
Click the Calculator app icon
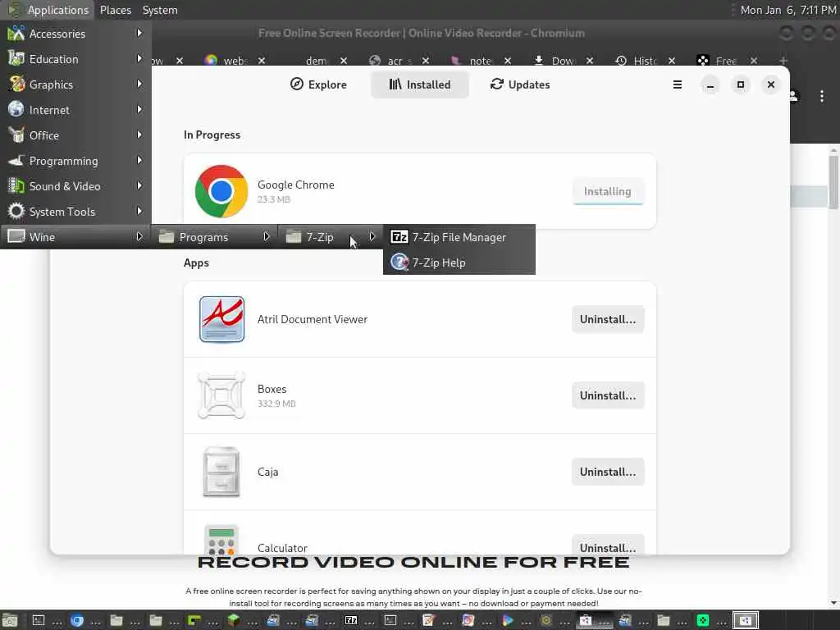point(221,540)
